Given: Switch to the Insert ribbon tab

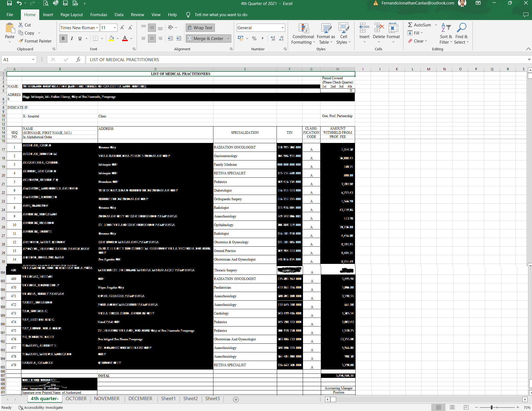Looking at the screenshot, I should pyautogui.click(x=48, y=14).
